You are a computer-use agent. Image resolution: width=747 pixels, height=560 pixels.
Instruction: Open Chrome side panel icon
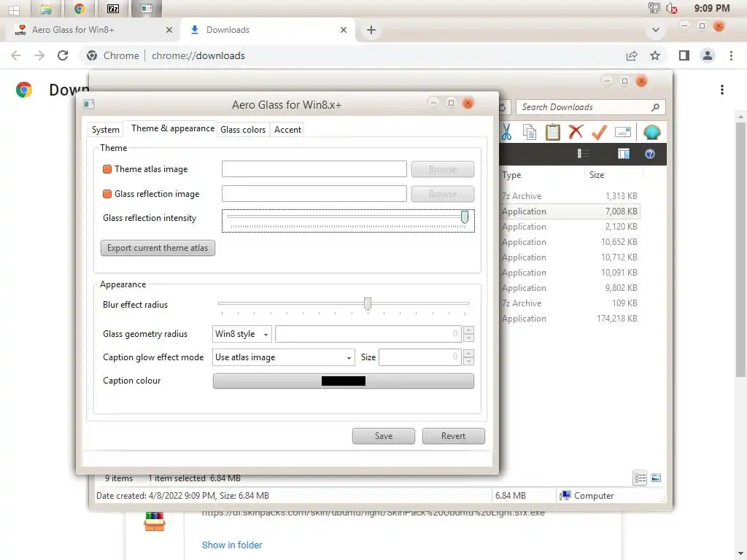[684, 55]
